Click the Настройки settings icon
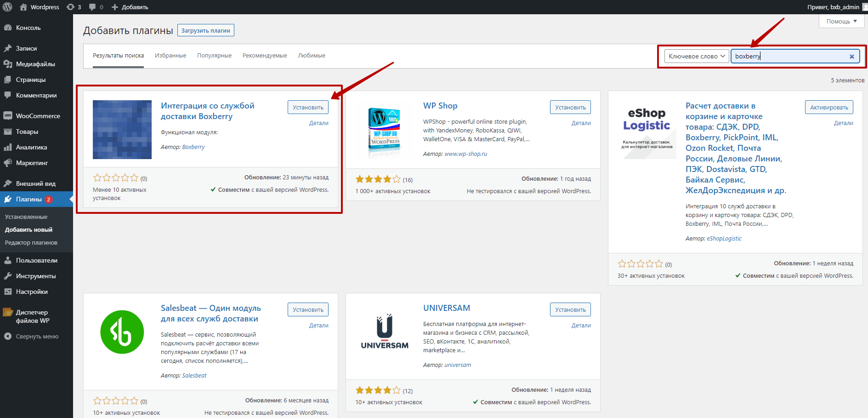Screen dimensions: 868x418 click(8, 292)
